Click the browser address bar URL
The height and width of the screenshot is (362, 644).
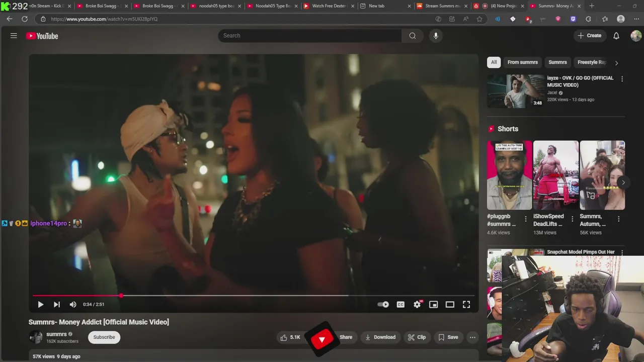point(104,19)
